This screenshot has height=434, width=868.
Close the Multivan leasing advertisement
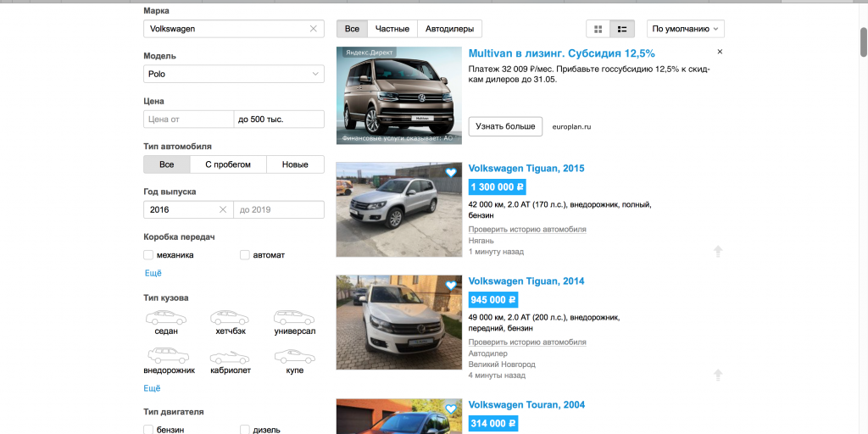click(720, 53)
